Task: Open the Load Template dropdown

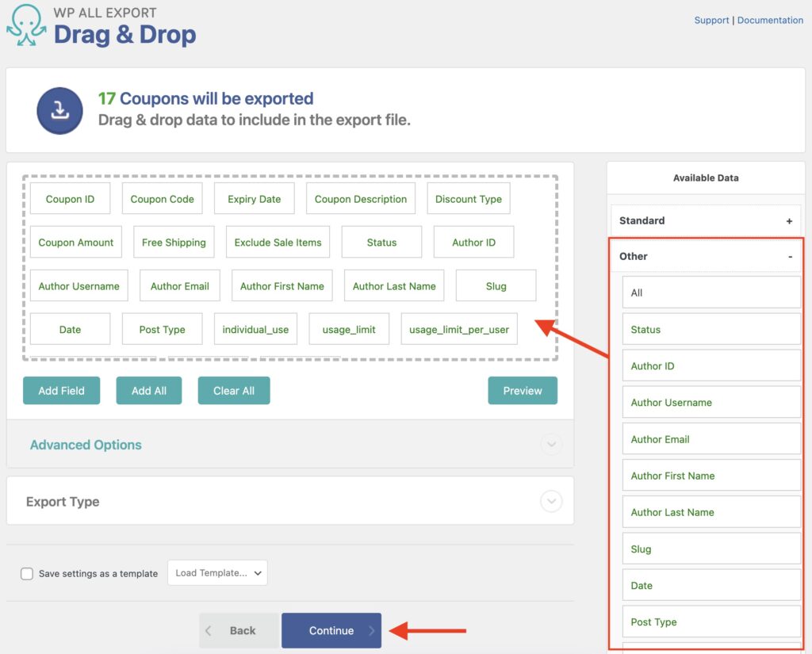Action: [x=217, y=572]
